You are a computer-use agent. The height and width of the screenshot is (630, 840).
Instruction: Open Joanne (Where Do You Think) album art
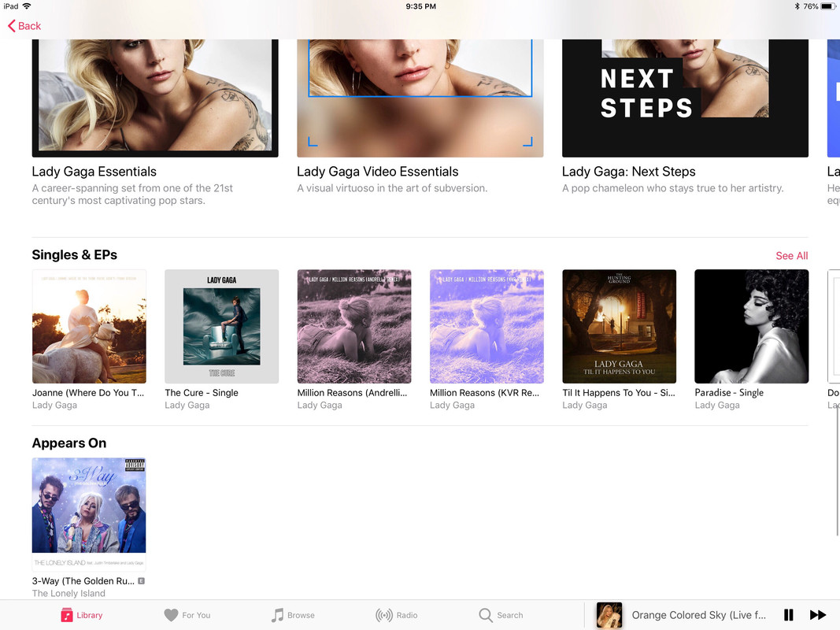point(89,326)
